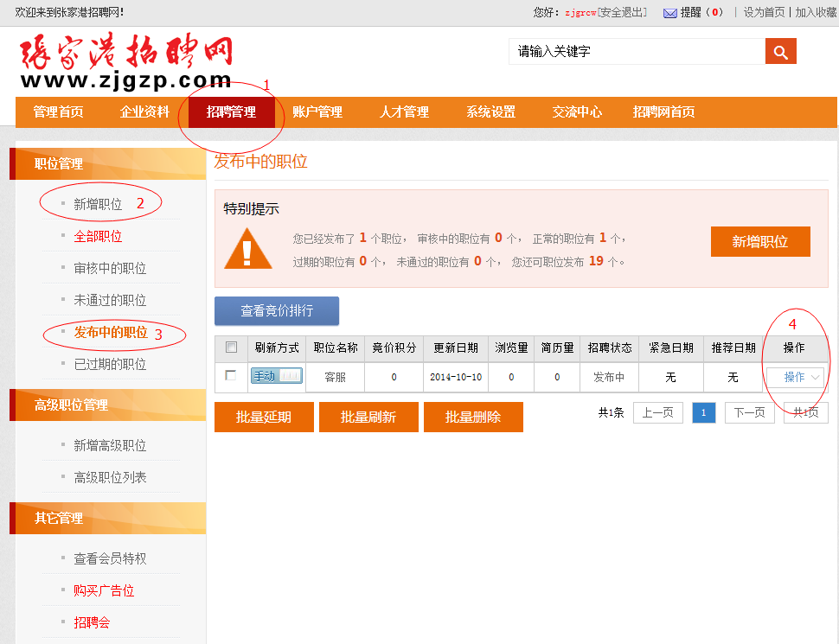Click the 紧急日期 column header

coord(671,348)
